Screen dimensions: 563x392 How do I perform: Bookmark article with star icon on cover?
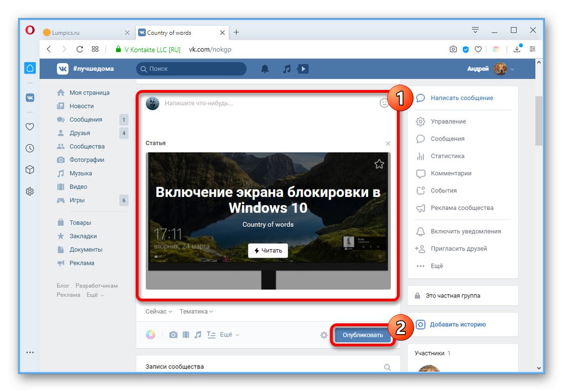tap(379, 164)
